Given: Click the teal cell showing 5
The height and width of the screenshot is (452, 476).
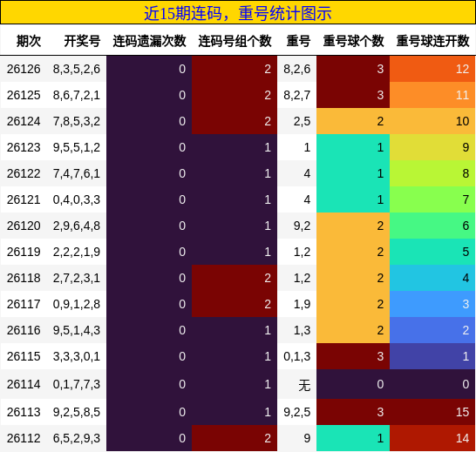Looking at the screenshot, I should click(x=432, y=252).
